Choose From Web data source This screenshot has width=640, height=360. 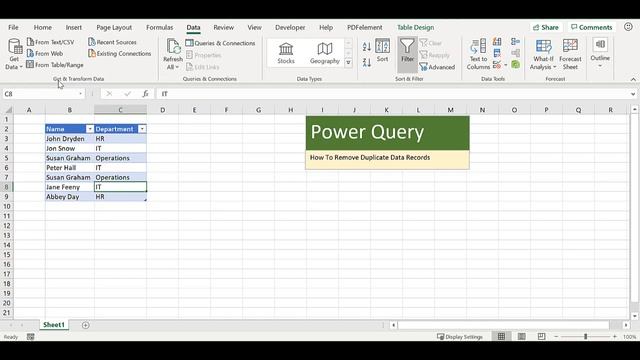pos(45,53)
